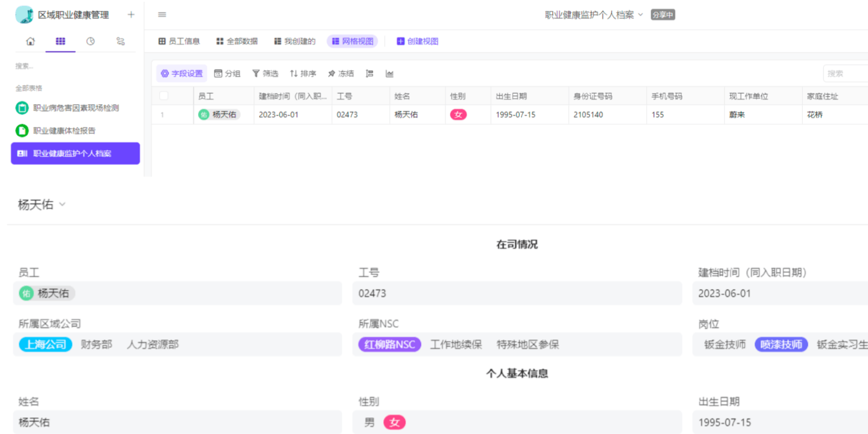Select the 男 gender option
The image size is (868, 434).
(369, 423)
